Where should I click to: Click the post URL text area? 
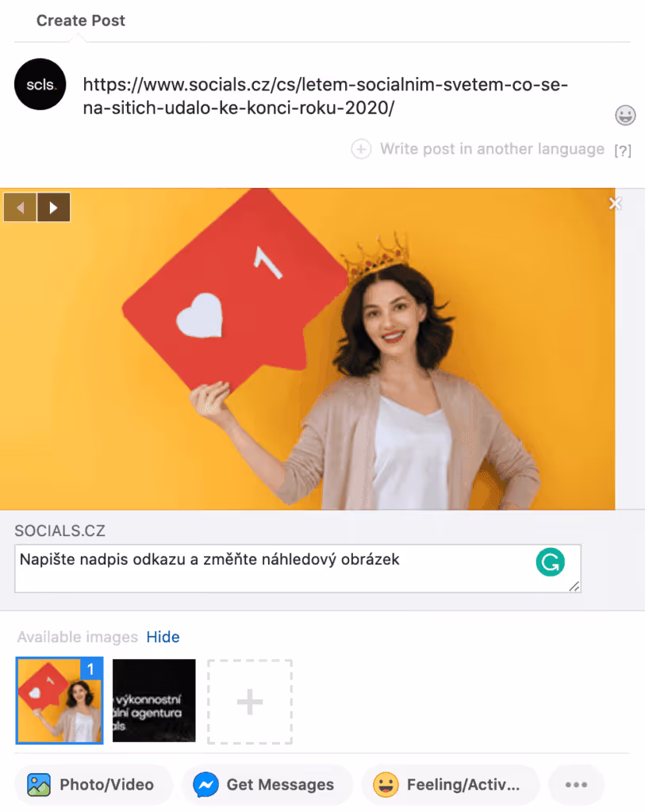point(325,96)
